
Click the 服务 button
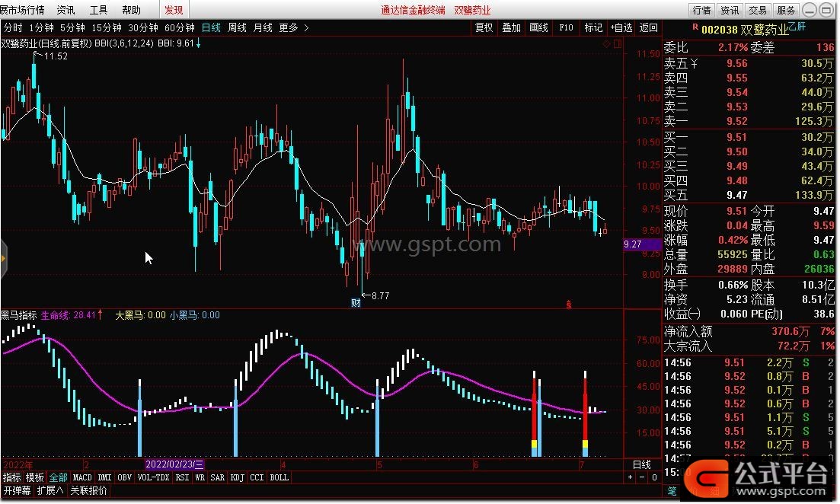pyautogui.click(x=787, y=10)
